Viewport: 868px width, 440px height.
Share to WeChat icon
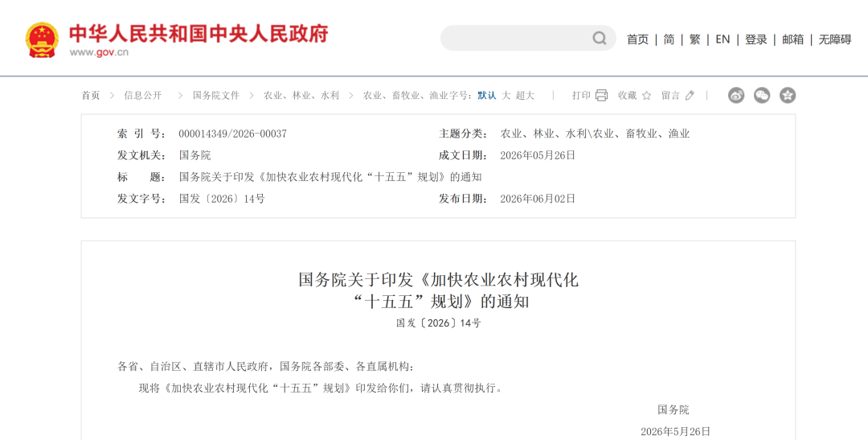(762, 95)
